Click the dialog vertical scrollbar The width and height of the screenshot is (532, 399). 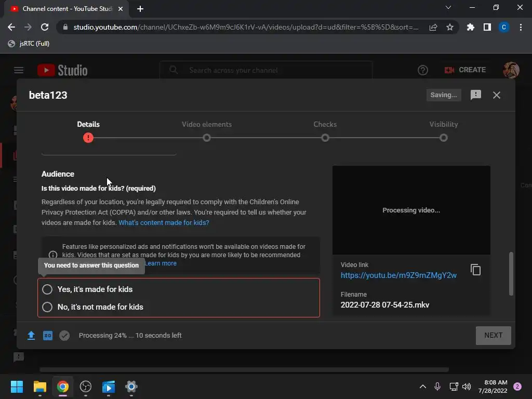pyautogui.click(x=511, y=273)
